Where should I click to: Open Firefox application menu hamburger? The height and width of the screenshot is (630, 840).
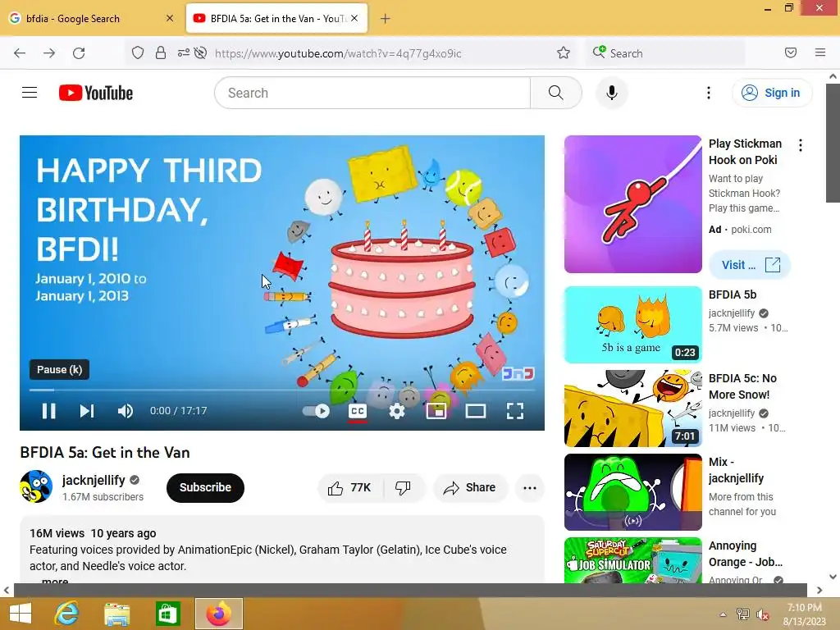pyautogui.click(x=820, y=52)
